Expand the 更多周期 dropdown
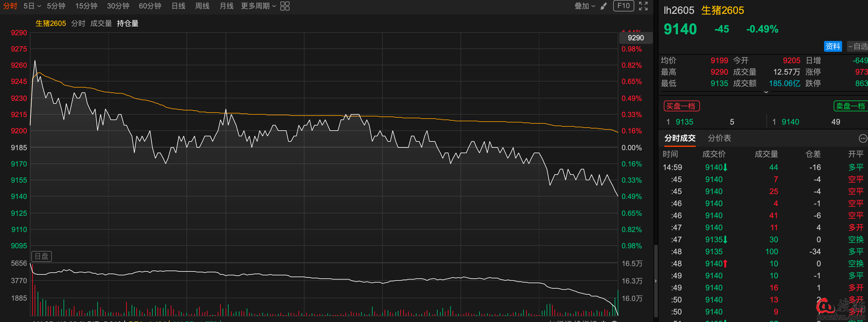Screen dimensions: 868x322 (258, 6)
